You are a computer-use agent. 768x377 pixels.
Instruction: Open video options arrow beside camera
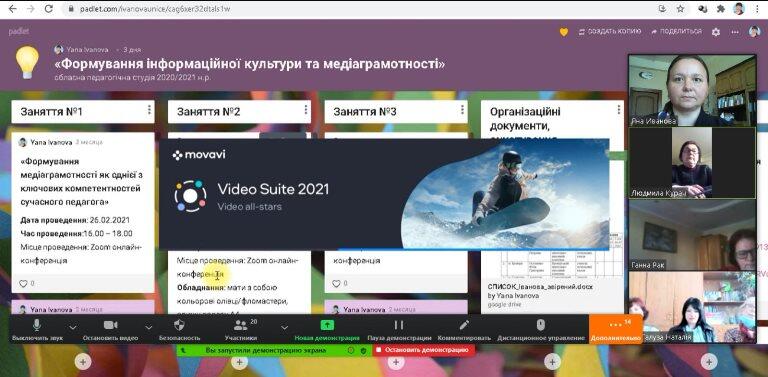149,327
